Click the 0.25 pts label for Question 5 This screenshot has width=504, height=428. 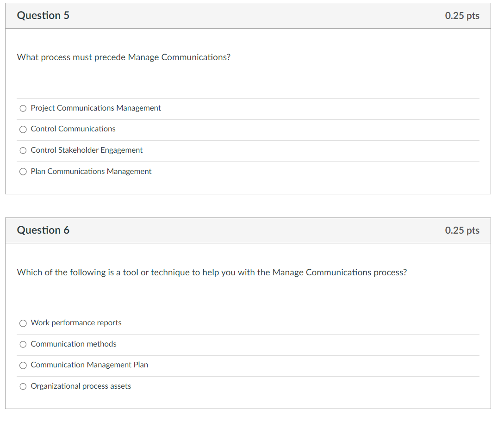[462, 15]
